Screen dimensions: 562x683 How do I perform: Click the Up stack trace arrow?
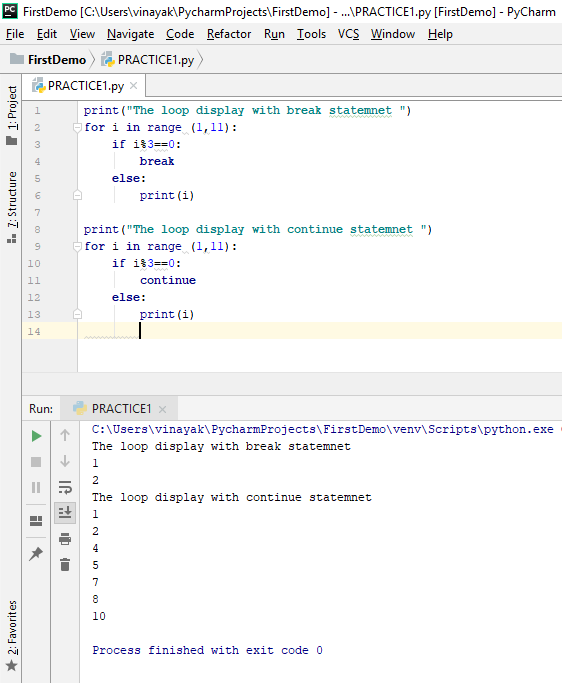pyautogui.click(x=65, y=435)
